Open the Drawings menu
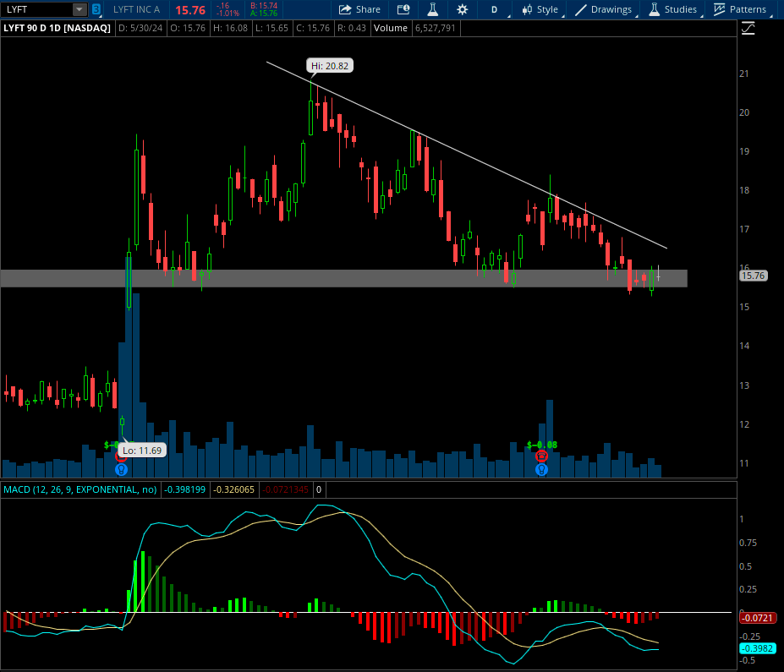This screenshot has width=784, height=672. click(604, 9)
